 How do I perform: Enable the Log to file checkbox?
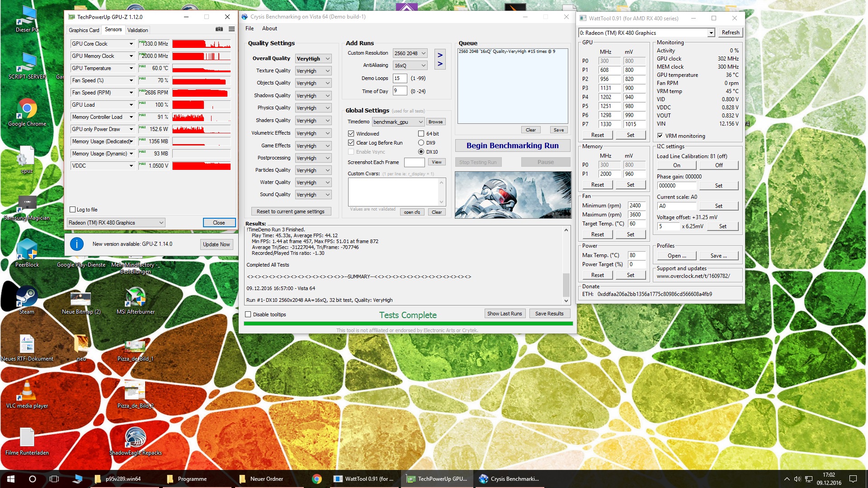point(73,210)
